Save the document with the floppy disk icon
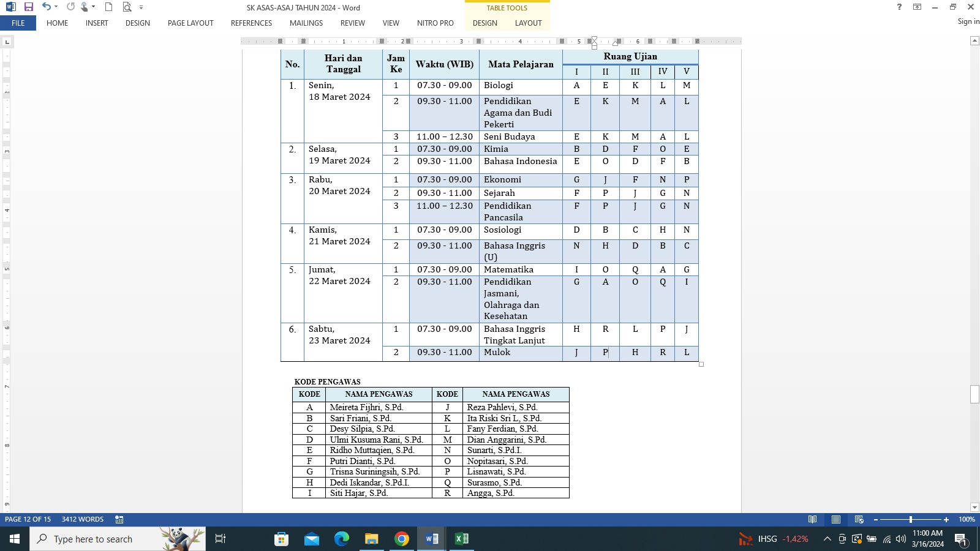980x551 pixels. click(x=28, y=7)
